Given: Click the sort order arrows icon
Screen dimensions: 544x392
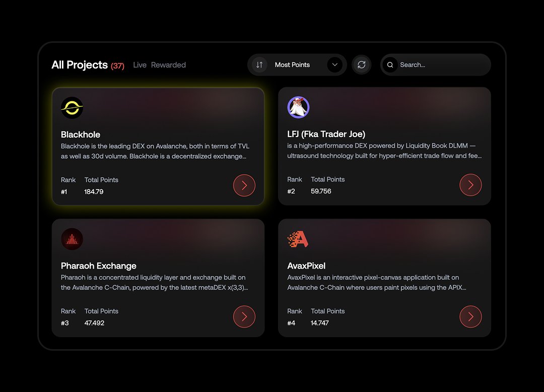Looking at the screenshot, I should coord(259,65).
